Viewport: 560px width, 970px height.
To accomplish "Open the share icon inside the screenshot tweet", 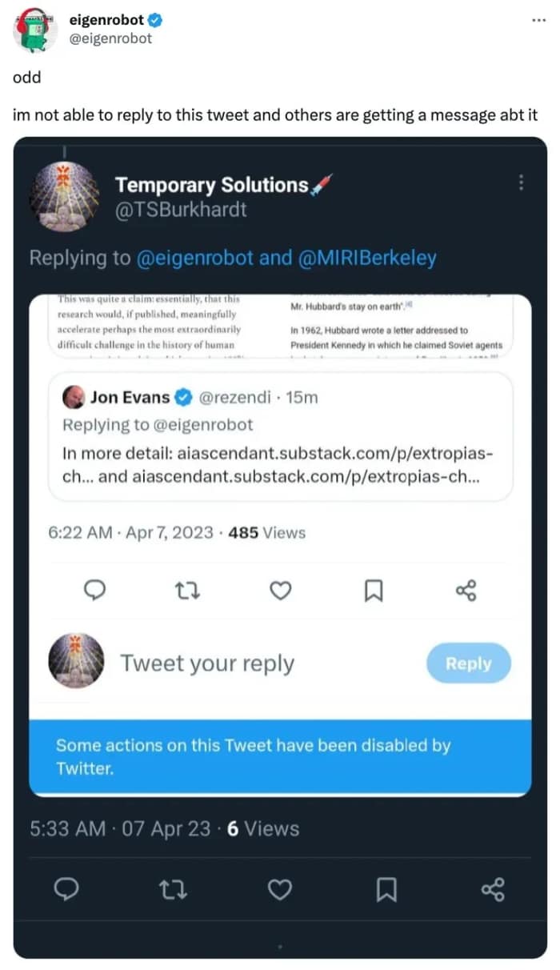I will (x=465, y=590).
